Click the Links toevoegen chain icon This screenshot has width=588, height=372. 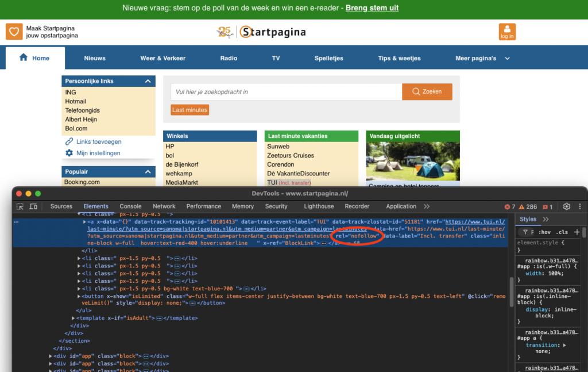(69, 141)
